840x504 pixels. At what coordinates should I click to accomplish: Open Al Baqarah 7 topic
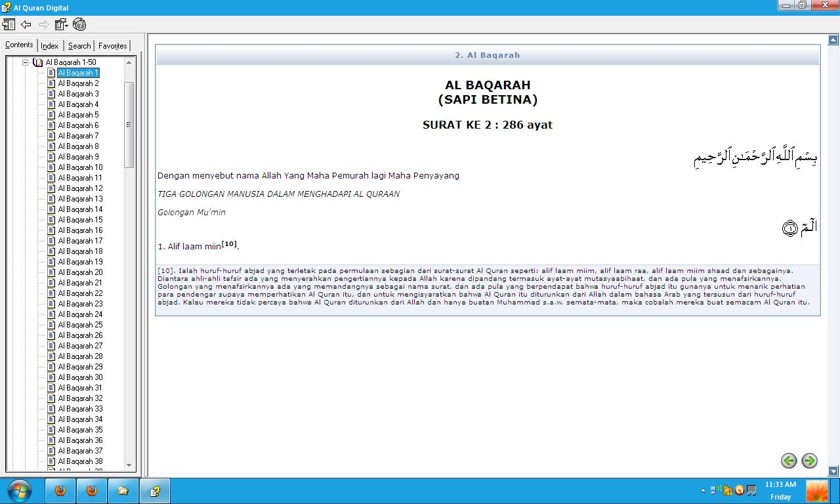coord(78,136)
